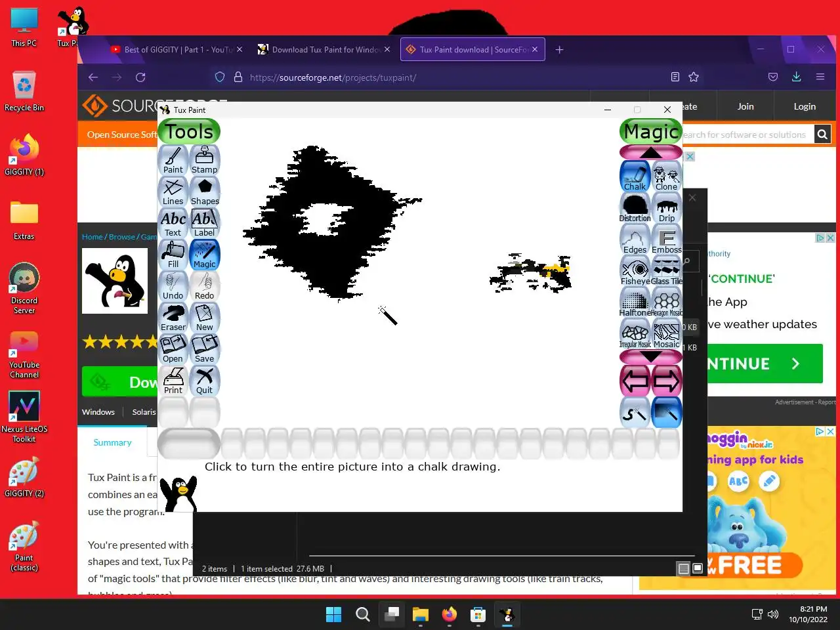This screenshot has height=630, width=840.
Task: Go back in Firefox
Action: click(x=93, y=77)
